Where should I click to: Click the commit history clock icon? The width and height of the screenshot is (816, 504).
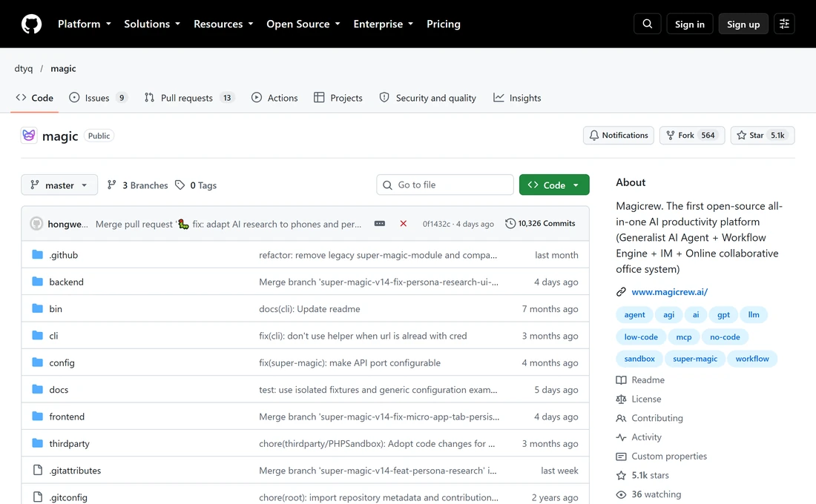click(510, 224)
